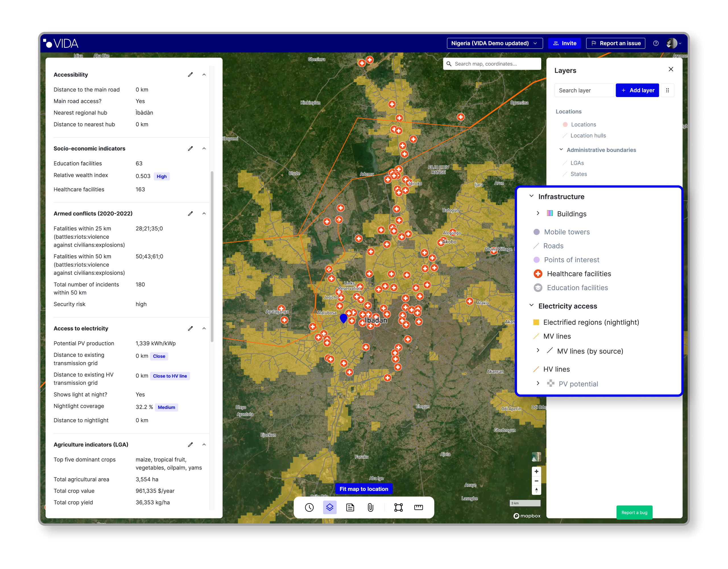Toggle the Healthcare facilities layer

coord(579,274)
